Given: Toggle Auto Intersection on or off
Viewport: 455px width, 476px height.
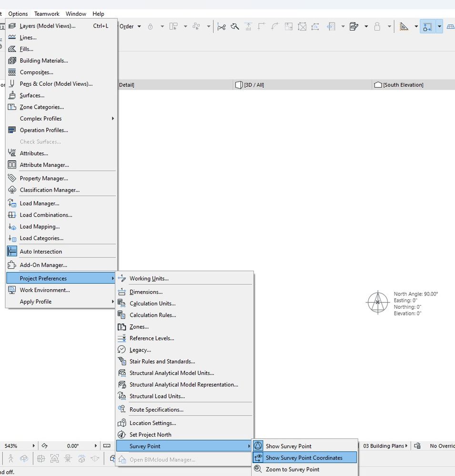Looking at the screenshot, I should tap(61, 252).
